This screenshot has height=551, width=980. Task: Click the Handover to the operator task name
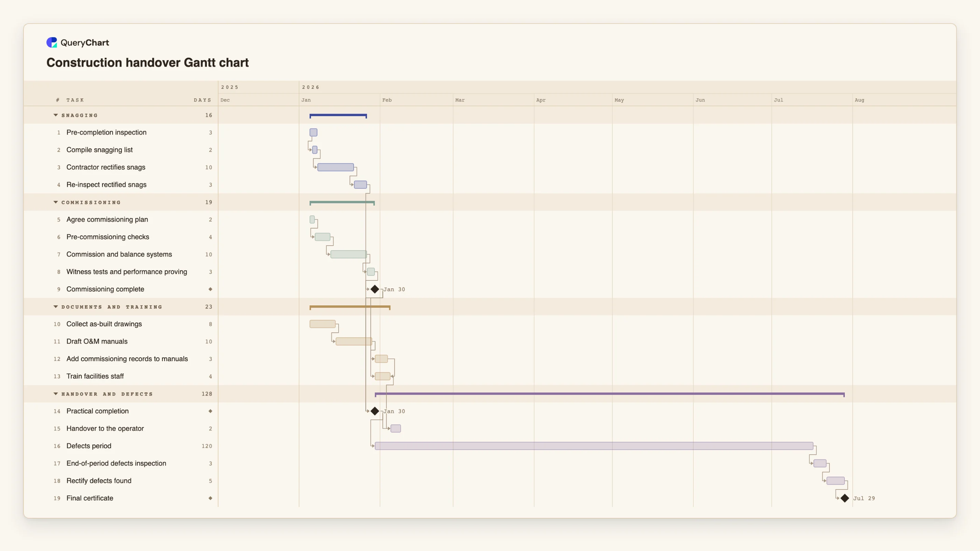pyautogui.click(x=105, y=428)
